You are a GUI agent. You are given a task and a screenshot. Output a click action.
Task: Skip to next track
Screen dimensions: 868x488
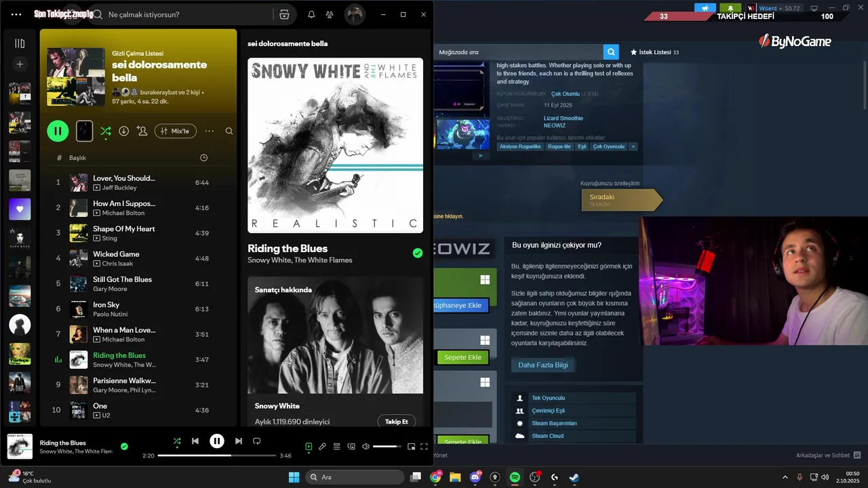(239, 441)
